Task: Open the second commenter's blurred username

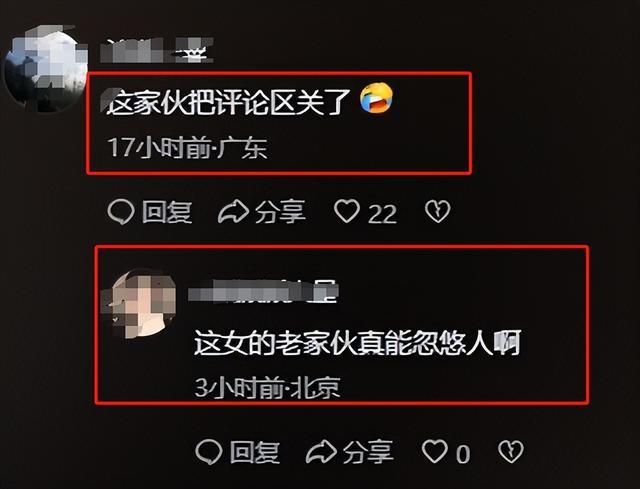Action: pyautogui.click(x=263, y=291)
